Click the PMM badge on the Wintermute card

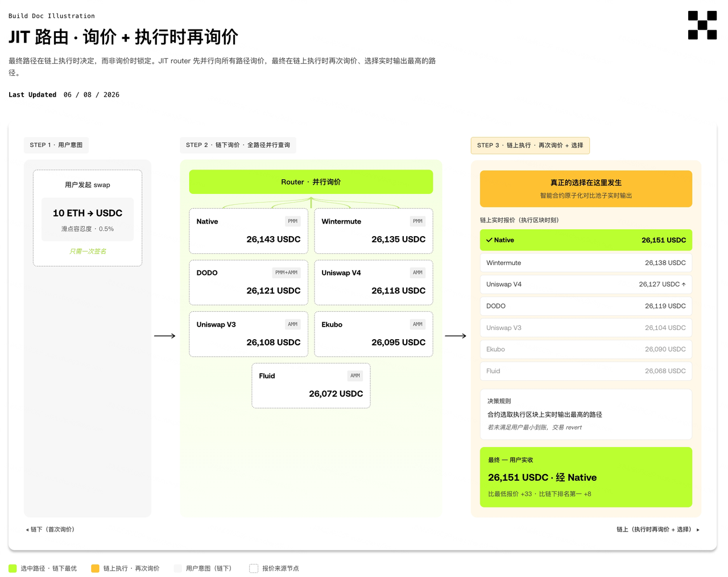(x=418, y=221)
